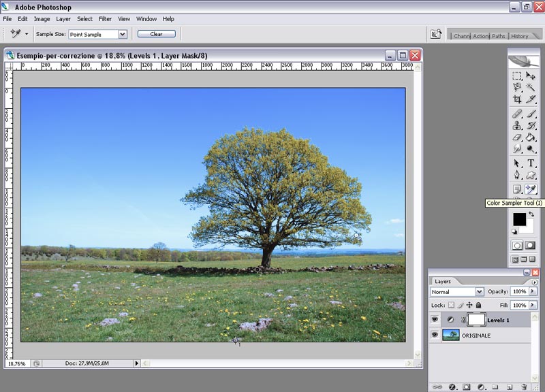Select the Magic Wand tool
The width and height of the screenshot is (545, 392).
click(531, 88)
